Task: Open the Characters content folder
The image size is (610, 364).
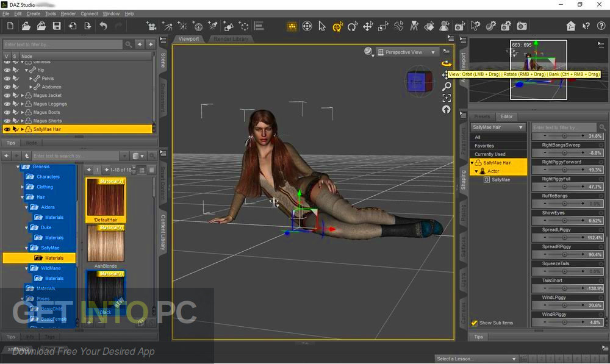Action: (48, 177)
